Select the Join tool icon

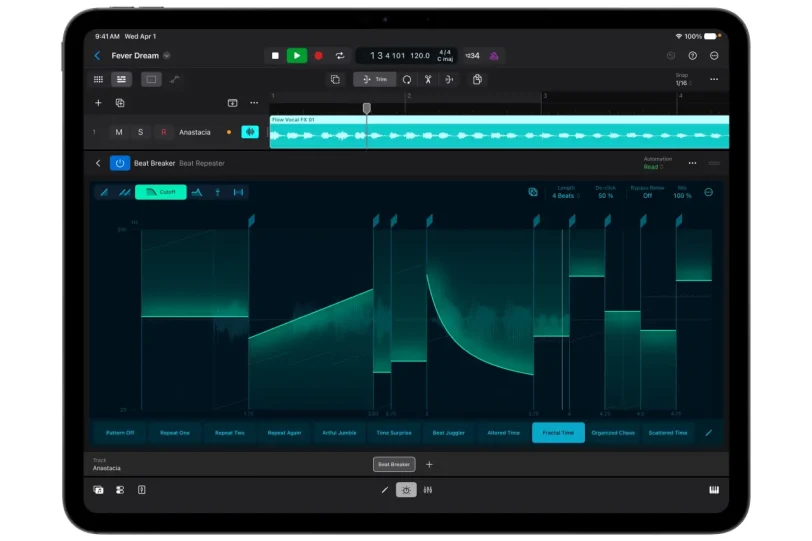[449, 79]
